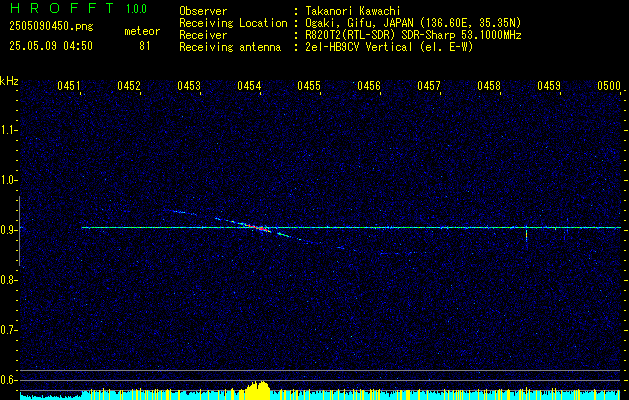Click the 0.7 kHz frequency label
The width and height of the screenshot is (629, 400).
point(8,330)
